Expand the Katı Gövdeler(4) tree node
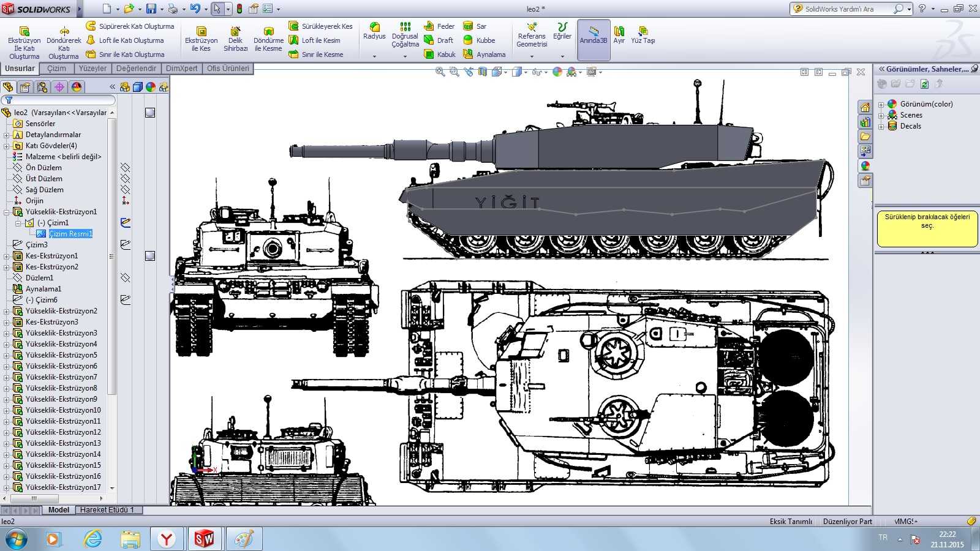 pos(7,146)
